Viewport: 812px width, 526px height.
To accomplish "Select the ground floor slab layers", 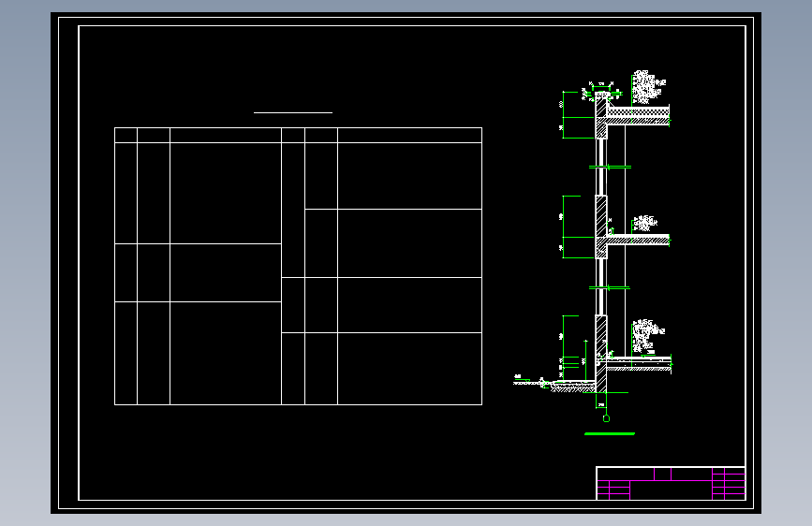I will (639, 363).
